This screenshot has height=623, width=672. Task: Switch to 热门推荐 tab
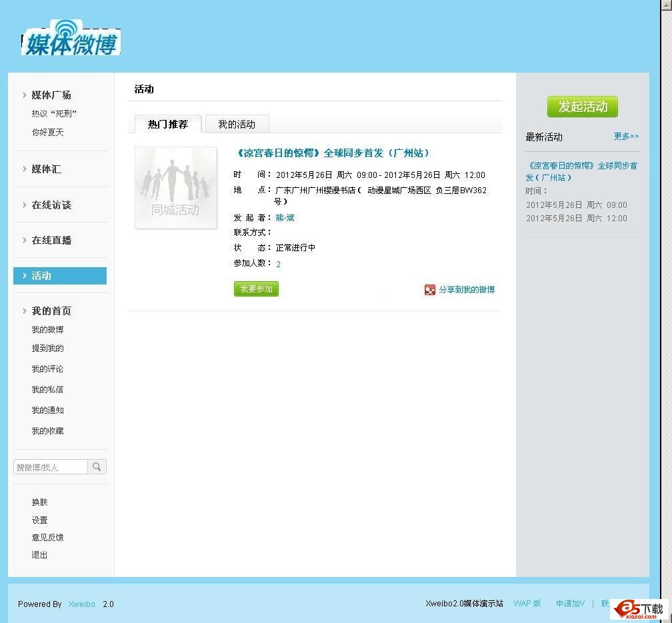tap(168, 124)
